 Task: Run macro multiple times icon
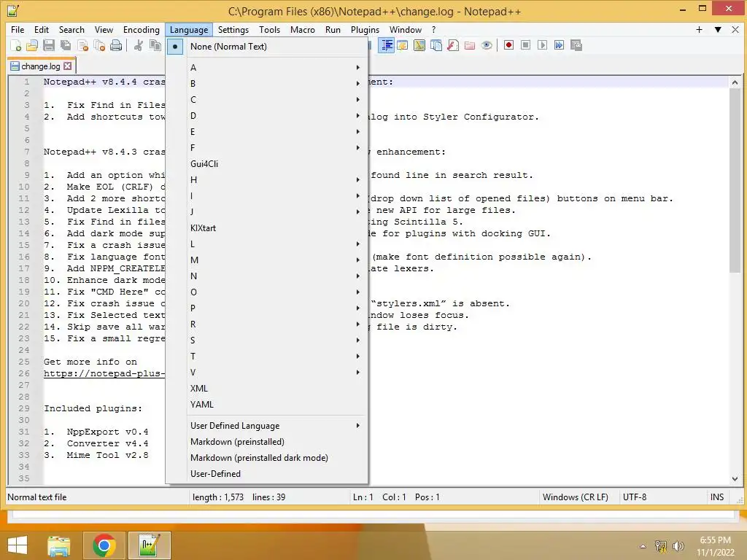559,45
